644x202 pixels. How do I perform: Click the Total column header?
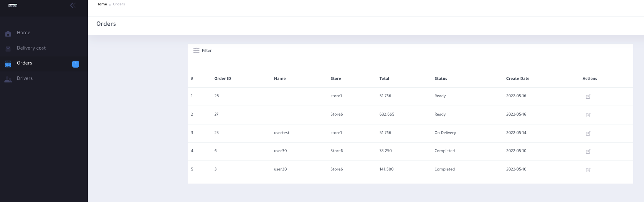pos(384,78)
